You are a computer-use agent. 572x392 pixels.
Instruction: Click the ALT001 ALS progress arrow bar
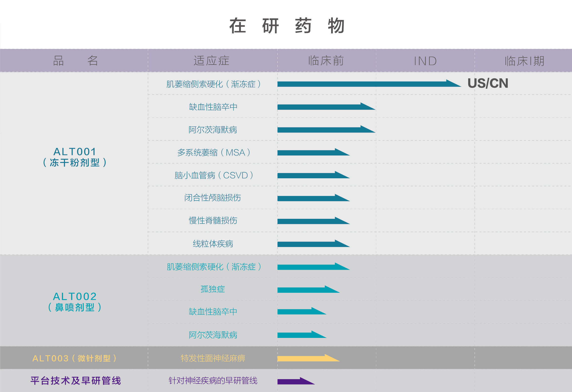pos(364,84)
